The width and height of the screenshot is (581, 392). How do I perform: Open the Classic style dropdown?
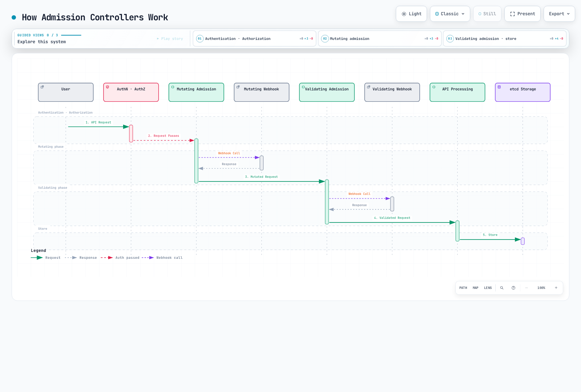[450, 14]
